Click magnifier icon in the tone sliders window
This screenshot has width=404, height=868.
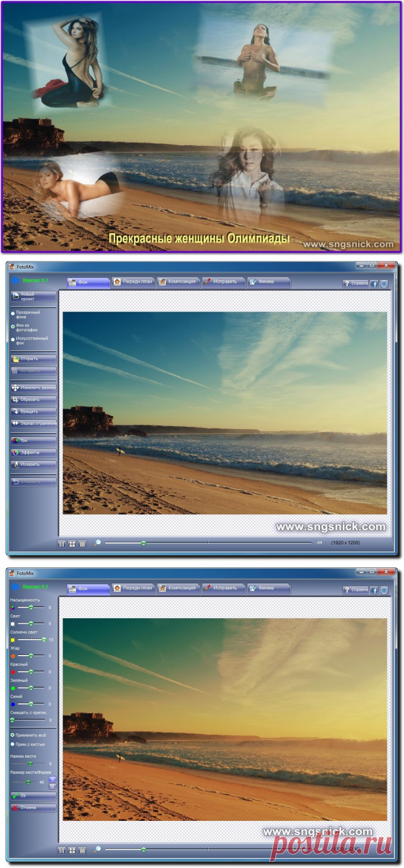97,850
